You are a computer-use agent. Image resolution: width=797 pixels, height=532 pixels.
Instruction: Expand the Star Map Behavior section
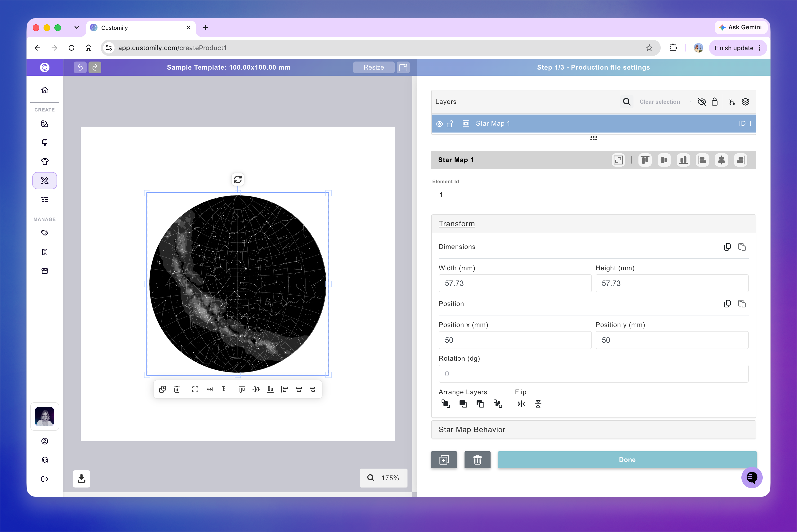pos(593,430)
